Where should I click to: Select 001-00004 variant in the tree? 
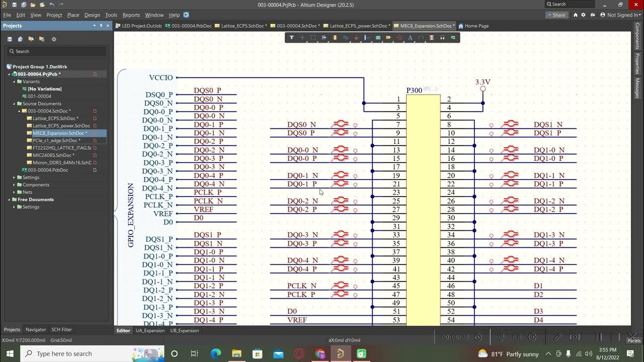tap(39, 96)
